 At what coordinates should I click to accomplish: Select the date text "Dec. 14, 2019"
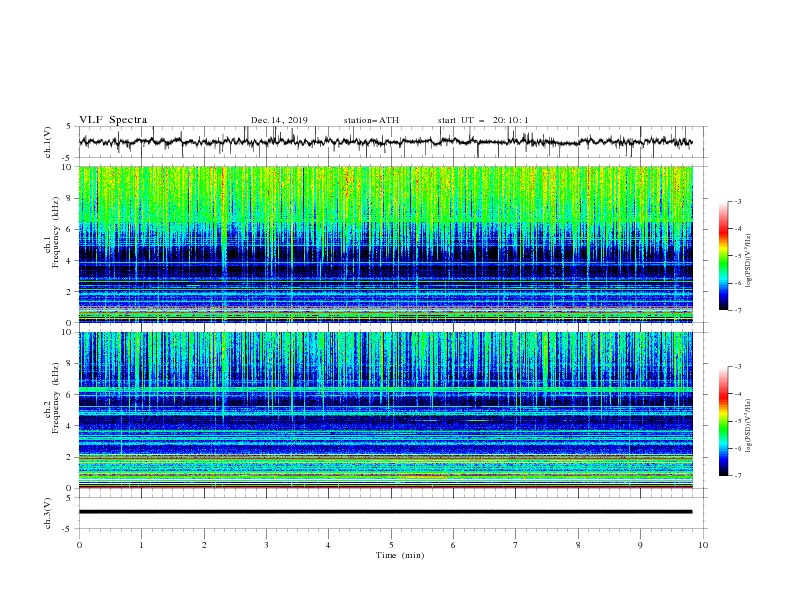(x=279, y=120)
